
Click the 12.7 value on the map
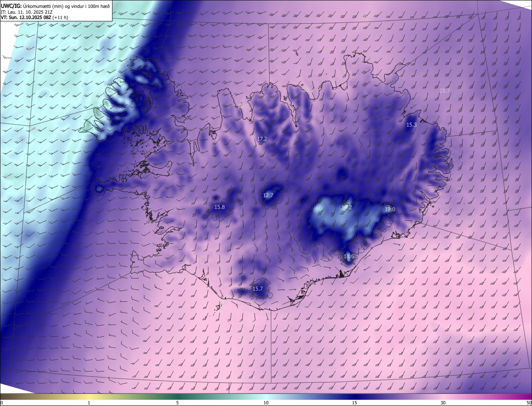pyautogui.click(x=268, y=195)
